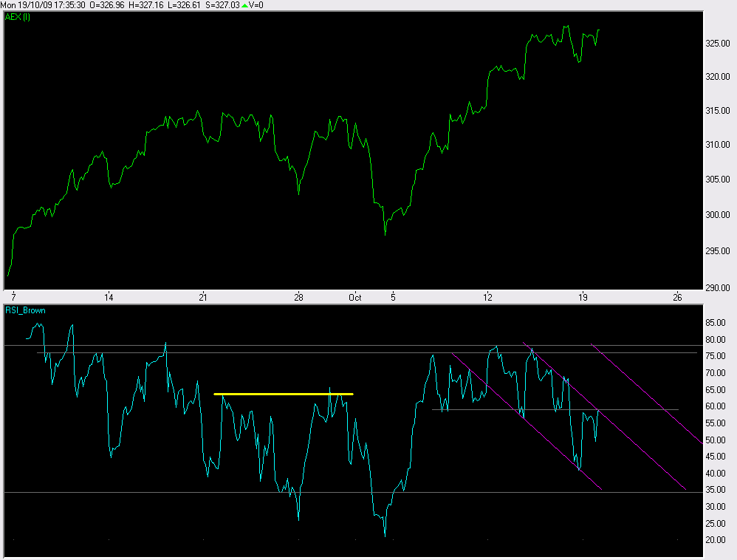Screen dimensions: 737x560
Task: Click date axis label 26
Action: [677, 298]
